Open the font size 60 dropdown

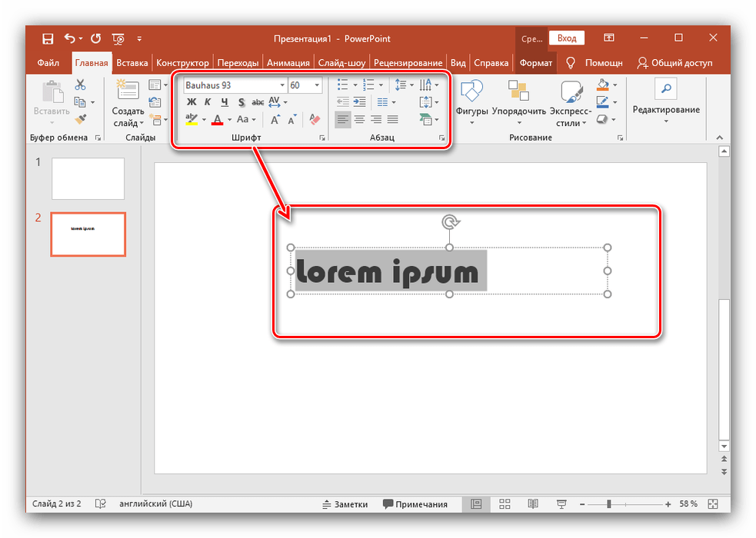pyautogui.click(x=317, y=85)
